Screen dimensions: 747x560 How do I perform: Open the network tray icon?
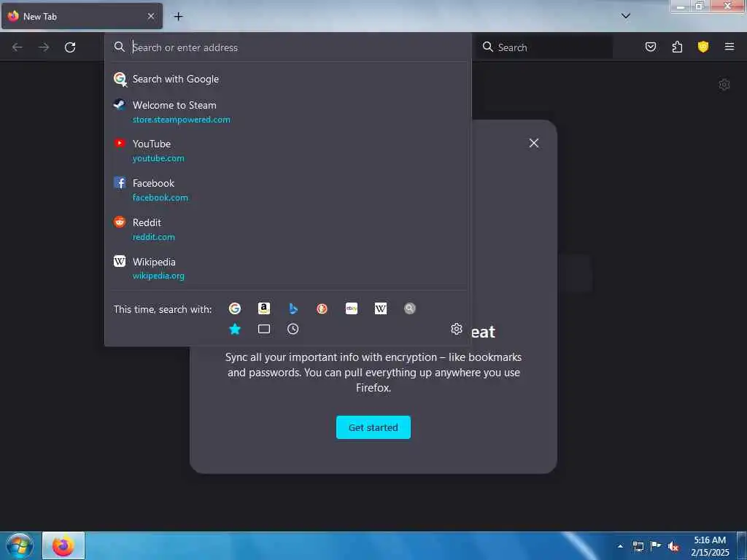tap(638, 546)
